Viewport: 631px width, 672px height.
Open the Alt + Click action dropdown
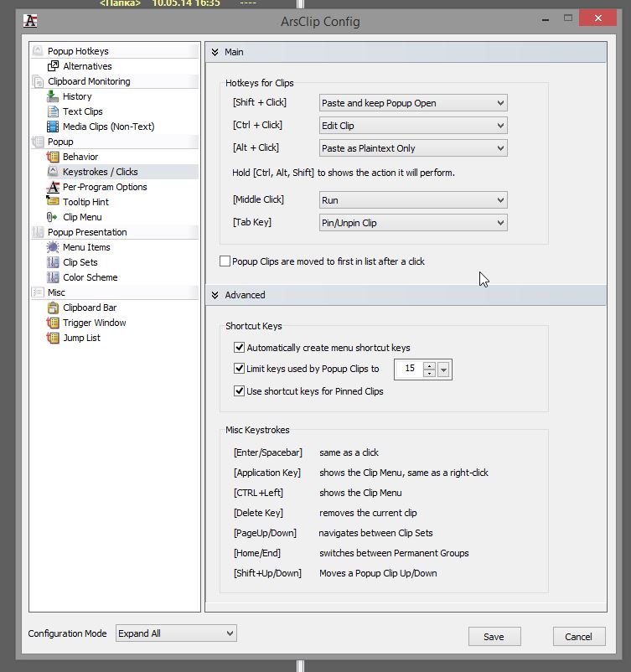tap(413, 148)
